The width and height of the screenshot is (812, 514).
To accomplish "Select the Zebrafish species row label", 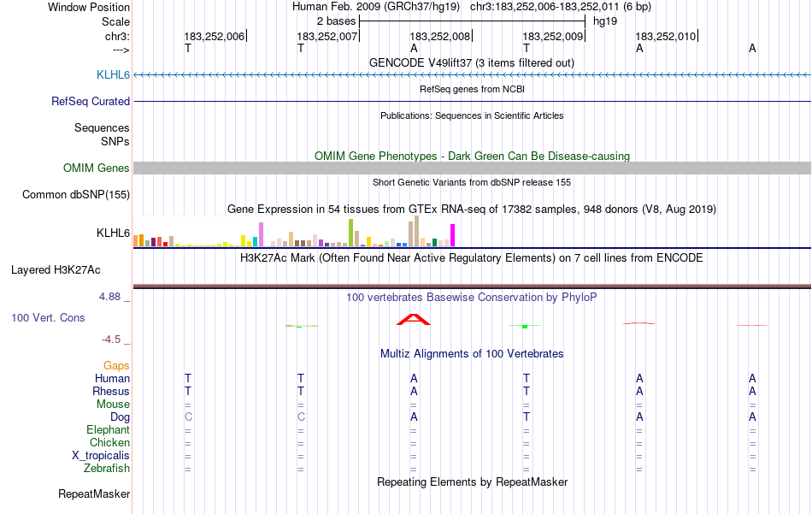I will coord(107,468).
